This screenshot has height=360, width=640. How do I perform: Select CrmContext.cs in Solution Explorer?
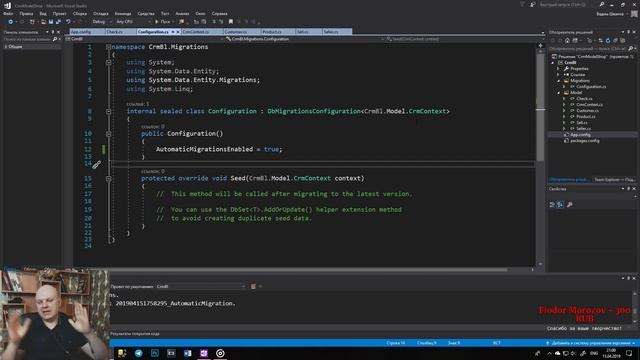[x=589, y=104]
